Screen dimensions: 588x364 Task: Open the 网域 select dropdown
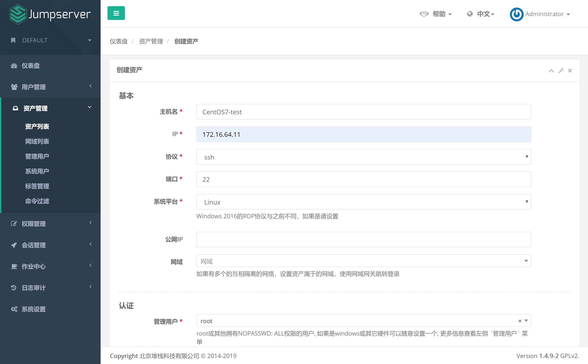[364, 261]
